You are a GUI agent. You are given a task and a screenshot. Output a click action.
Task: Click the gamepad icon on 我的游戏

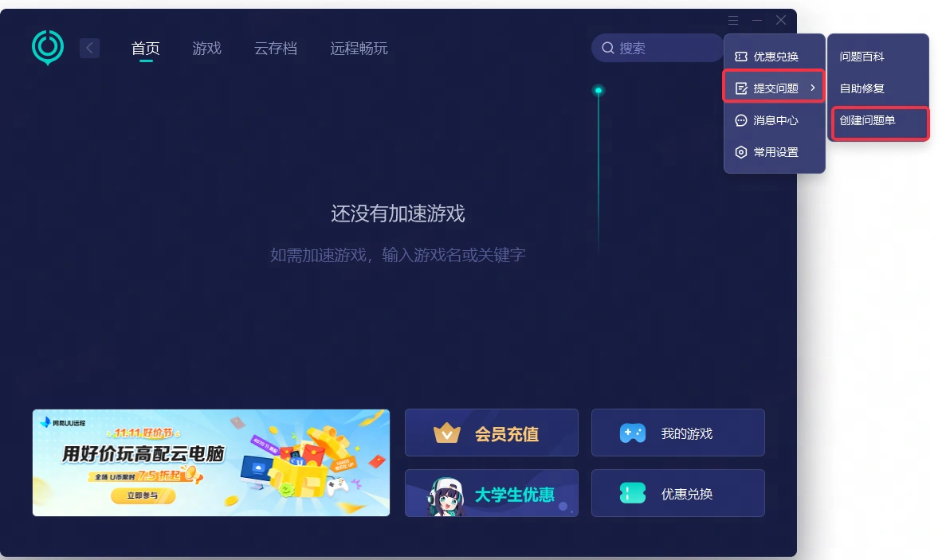633,433
